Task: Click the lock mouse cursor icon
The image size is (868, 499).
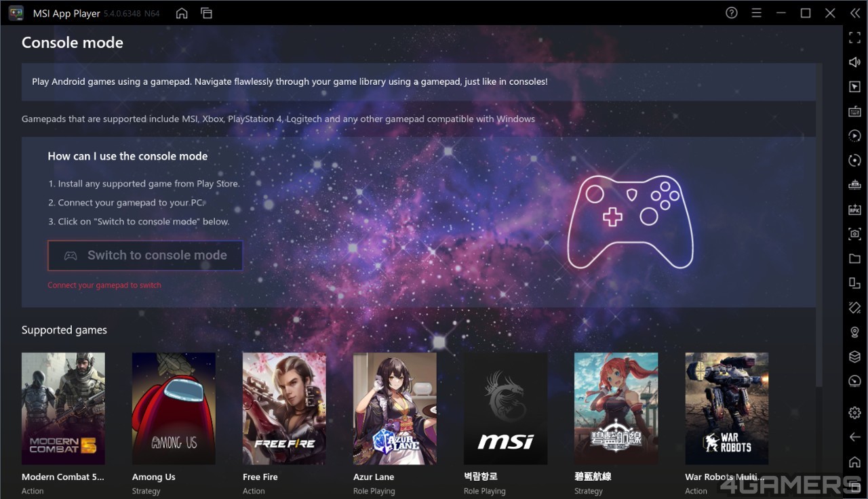Action: click(x=854, y=87)
